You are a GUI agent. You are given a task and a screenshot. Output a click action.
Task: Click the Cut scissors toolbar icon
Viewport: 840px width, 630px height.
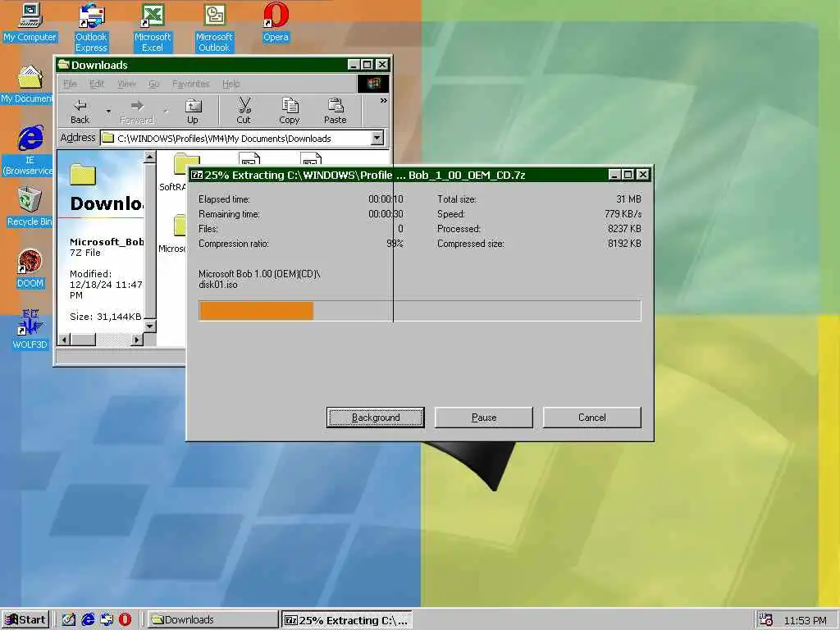(244, 112)
